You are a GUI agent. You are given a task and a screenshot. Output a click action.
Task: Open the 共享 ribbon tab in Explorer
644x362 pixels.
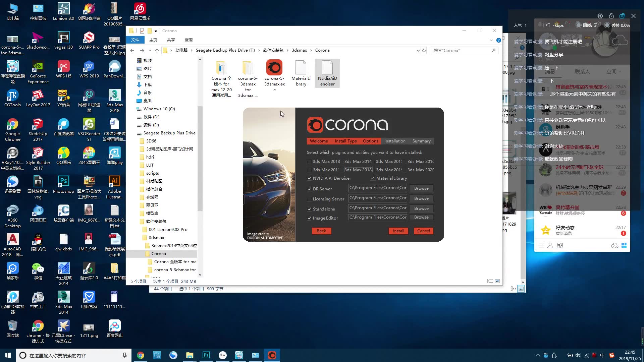point(171,40)
